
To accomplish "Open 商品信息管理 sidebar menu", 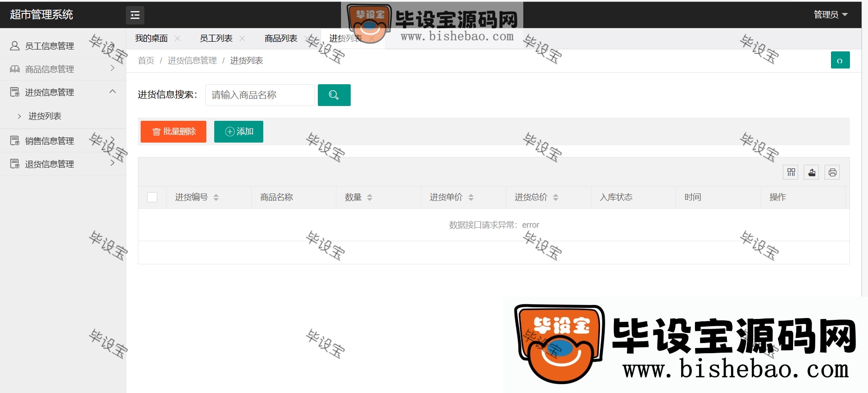I will click(63, 69).
